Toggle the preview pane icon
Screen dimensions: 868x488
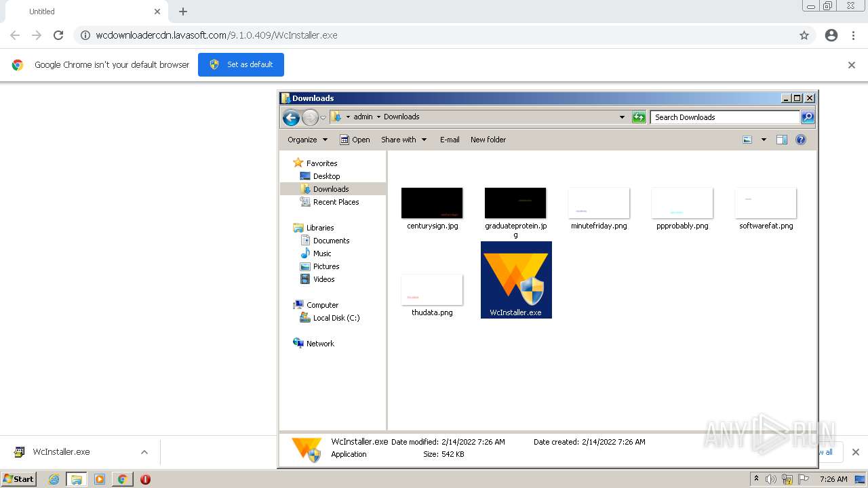[782, 140]
